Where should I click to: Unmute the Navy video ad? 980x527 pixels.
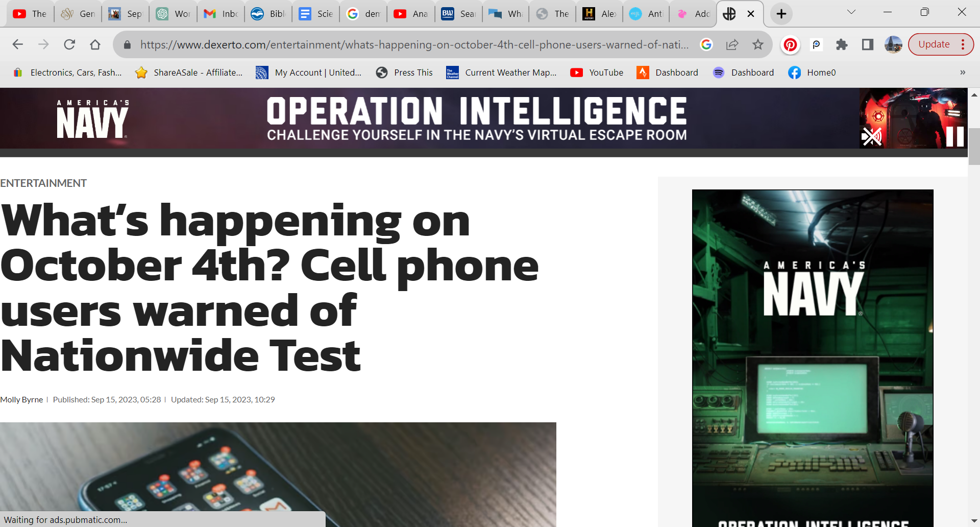coord(871,136)
